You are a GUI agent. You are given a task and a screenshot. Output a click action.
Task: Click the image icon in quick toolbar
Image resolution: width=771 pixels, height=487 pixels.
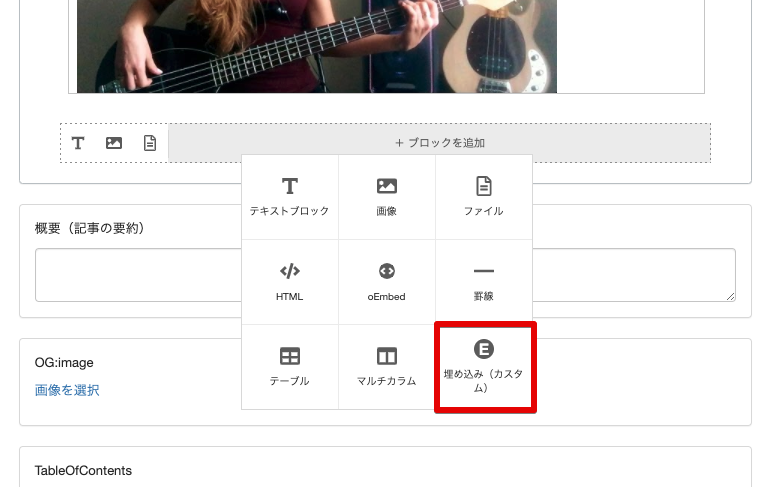tap(114, 143)
